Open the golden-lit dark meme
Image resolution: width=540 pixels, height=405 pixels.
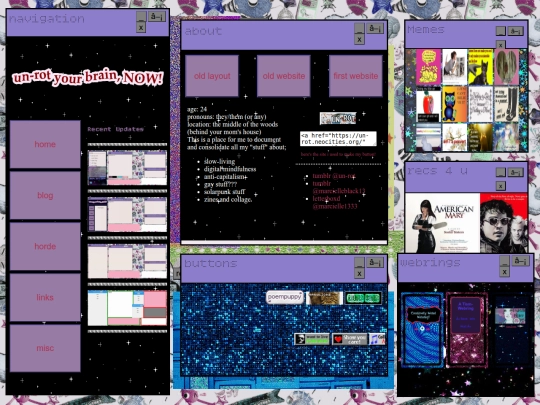[481, 137]
